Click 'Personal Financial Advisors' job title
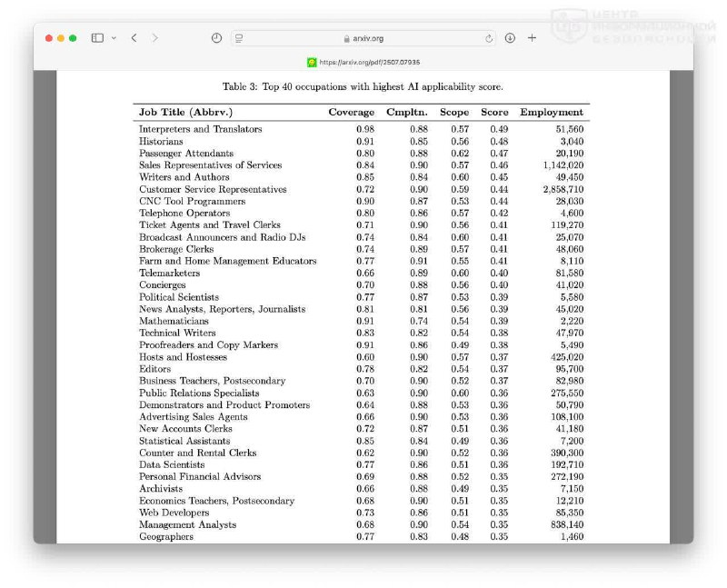 200,477
